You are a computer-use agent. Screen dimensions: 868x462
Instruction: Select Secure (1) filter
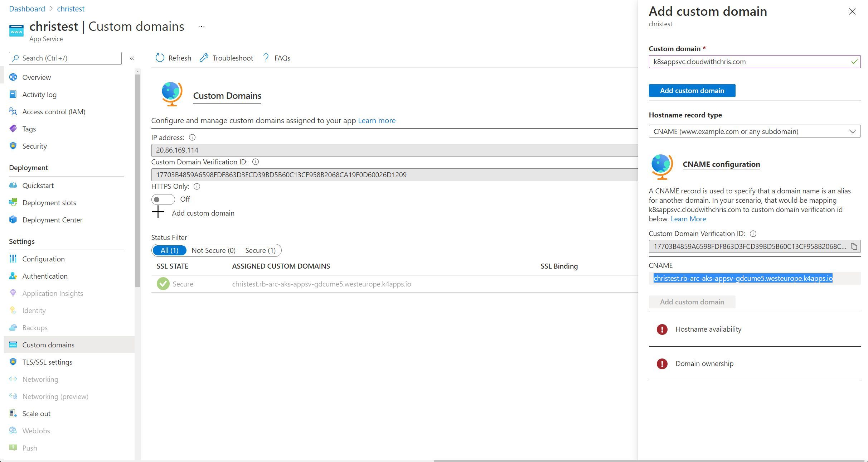point(261,250)
